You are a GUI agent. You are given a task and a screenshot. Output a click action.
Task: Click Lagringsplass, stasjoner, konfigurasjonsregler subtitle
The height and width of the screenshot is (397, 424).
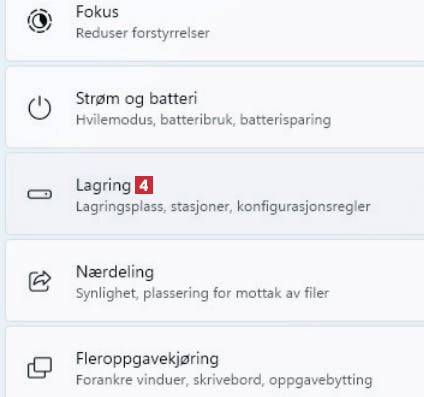[223, 206]
